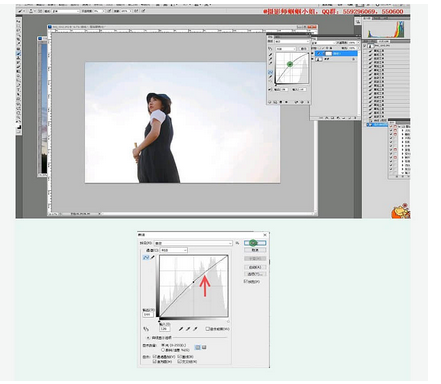441x384 pixels.
Task: Select the highlighted Brush tool in the toolbox
Action: [18, 53]
